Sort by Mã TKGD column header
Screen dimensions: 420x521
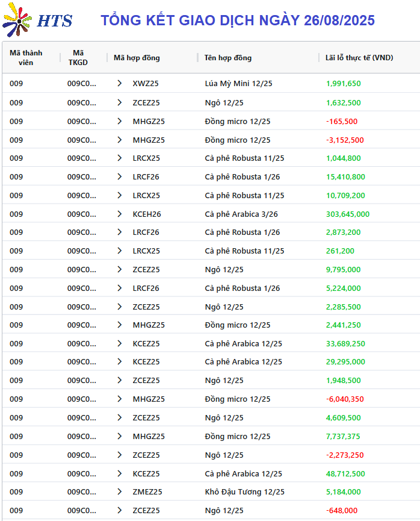pyautogui.click(x=78, y=58)
